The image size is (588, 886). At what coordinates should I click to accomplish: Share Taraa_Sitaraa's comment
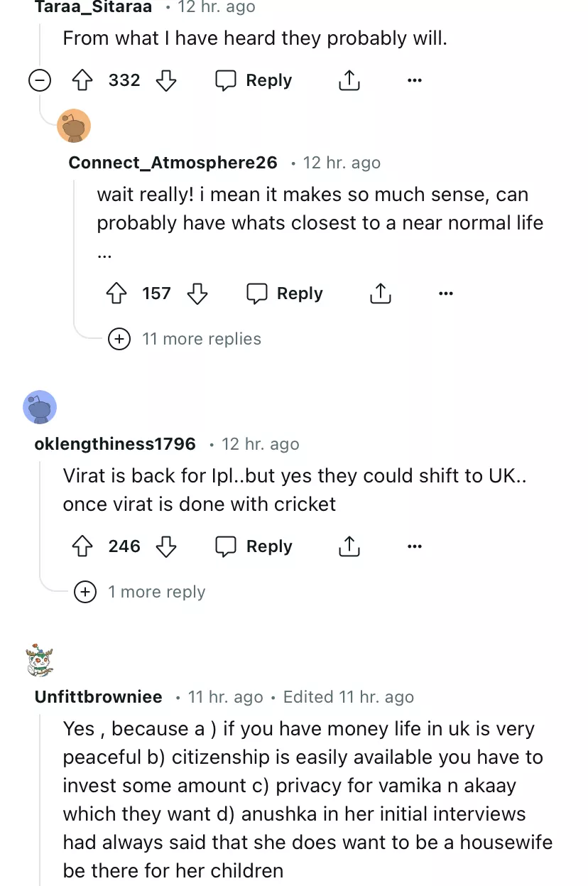[349, 80]
